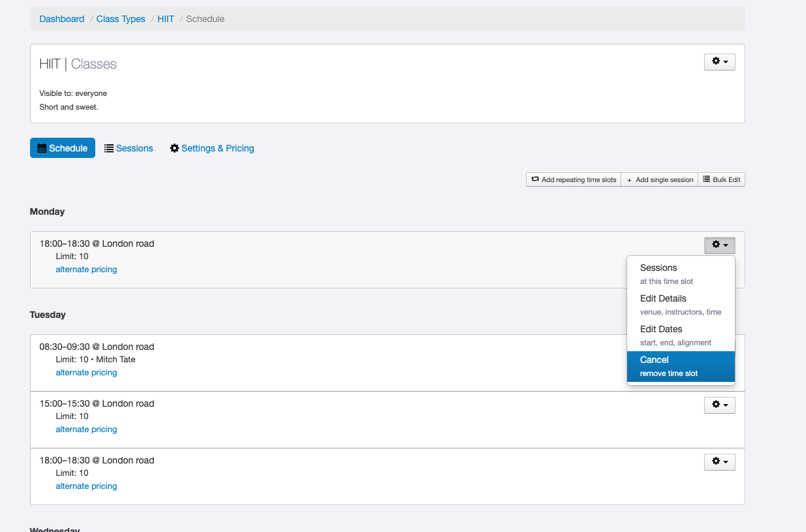
Task: Choose Edit Details from the dropdown menu
Action: coord(680,304)
